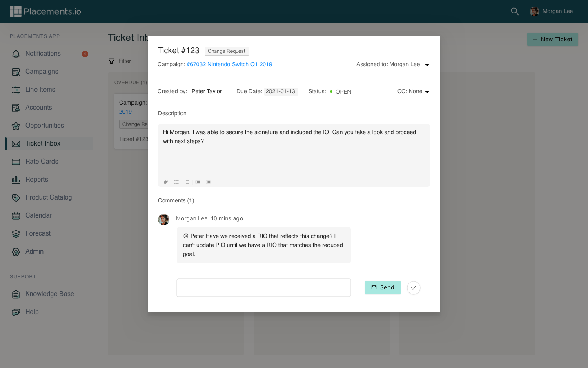Open the CC: None dropdown
The height and width of the screenshot is (368, 588).
(x=427, y=92)
